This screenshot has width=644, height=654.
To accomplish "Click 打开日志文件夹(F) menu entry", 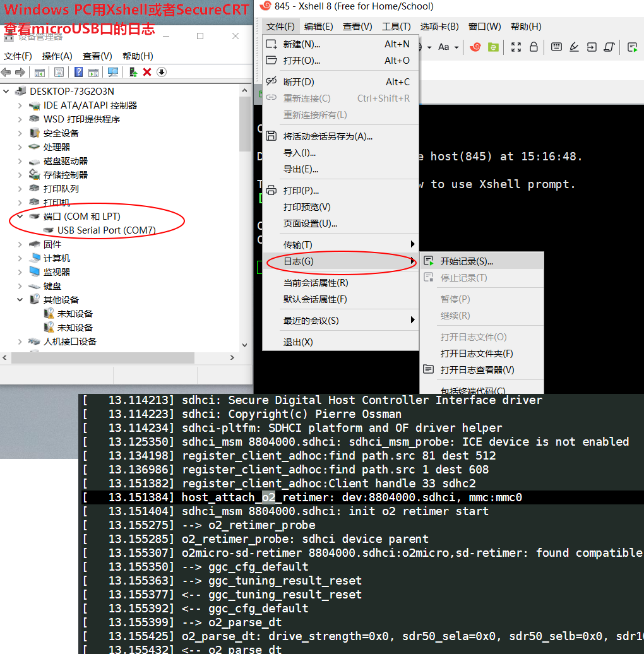I will pyautogui.click(x=482, y=354).
